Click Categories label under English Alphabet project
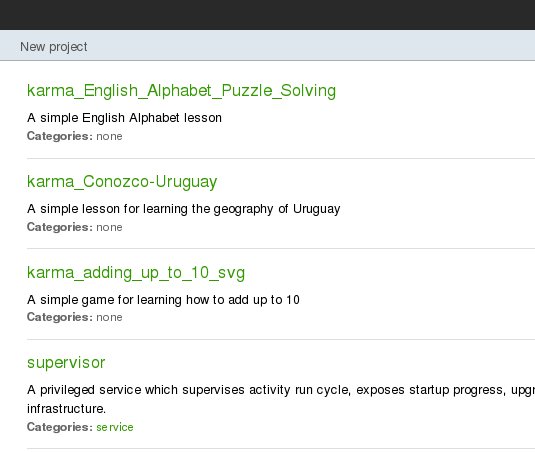Image resolution: width=535 pixels, height=453 pixels. [60, 136]
